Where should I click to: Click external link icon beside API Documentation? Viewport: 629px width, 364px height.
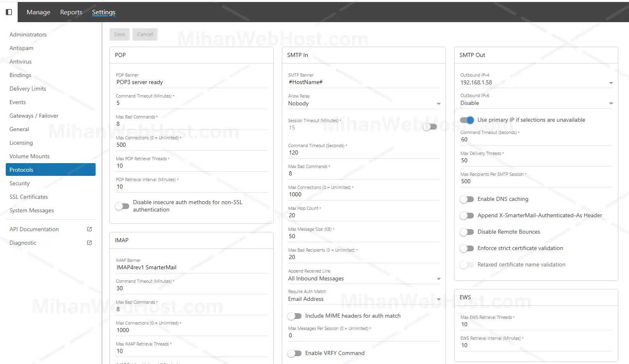[x=89, y=229]
